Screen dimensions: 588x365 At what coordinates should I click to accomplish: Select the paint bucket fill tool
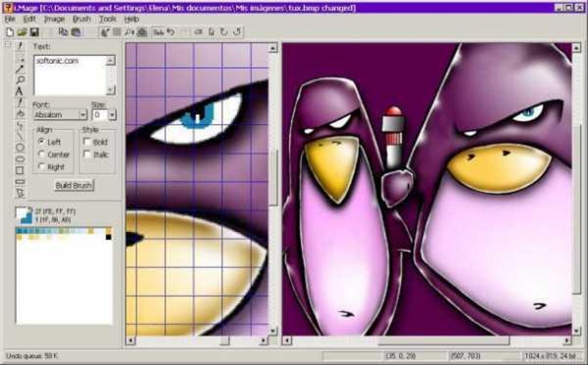pos(20,114)
